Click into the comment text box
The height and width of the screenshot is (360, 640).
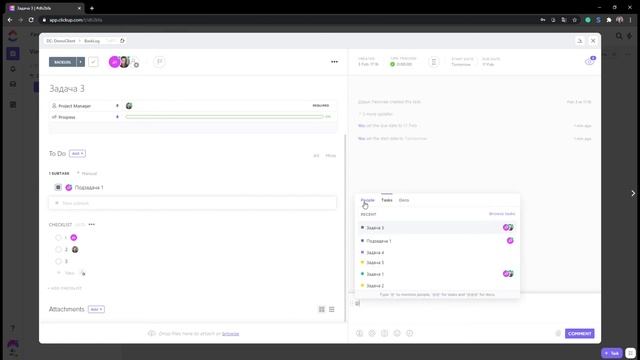tap(473, 310)
